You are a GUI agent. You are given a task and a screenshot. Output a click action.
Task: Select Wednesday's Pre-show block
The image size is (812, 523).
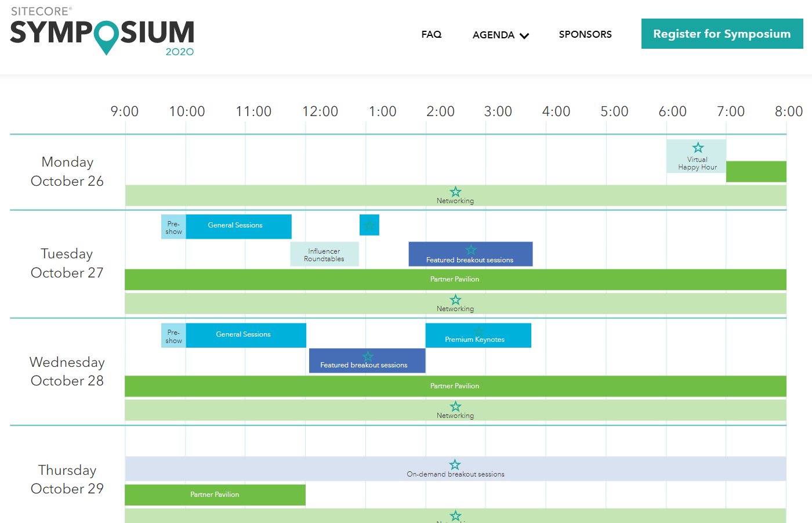(x=173, y=336)
